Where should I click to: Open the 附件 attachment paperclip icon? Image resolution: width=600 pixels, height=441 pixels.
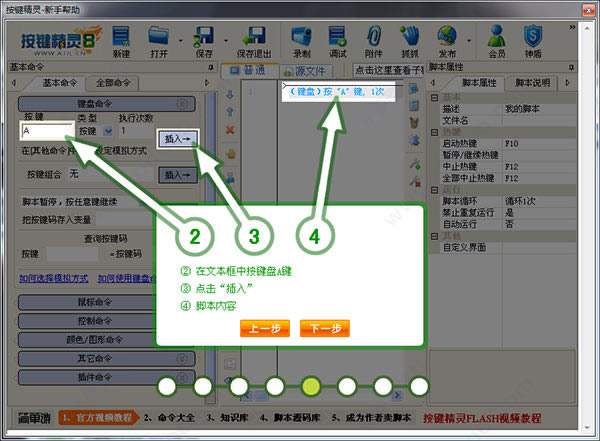(373, 42)
